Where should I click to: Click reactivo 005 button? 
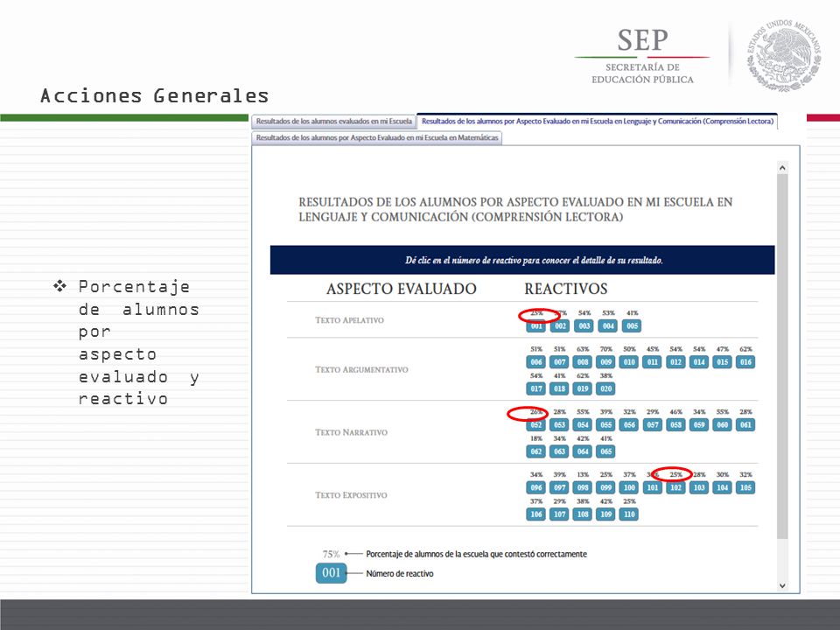coord(632,325)
